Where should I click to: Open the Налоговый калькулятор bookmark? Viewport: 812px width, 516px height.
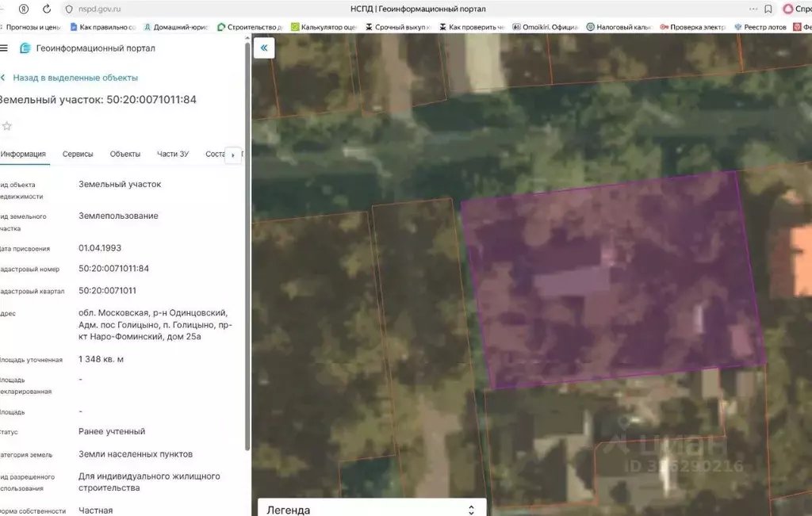[618, 27]
